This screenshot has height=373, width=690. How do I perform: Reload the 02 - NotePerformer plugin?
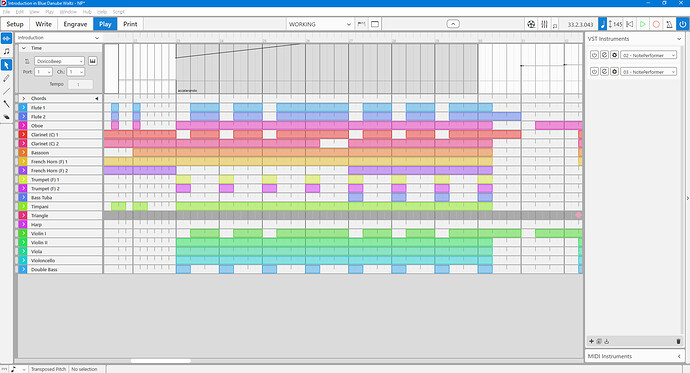pyautogui.click(x=604, y=55)
